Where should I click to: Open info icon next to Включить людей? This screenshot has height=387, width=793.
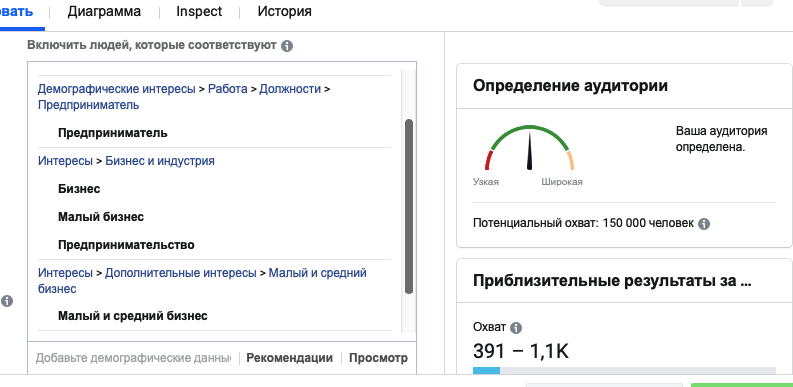[x=287, y=46]
